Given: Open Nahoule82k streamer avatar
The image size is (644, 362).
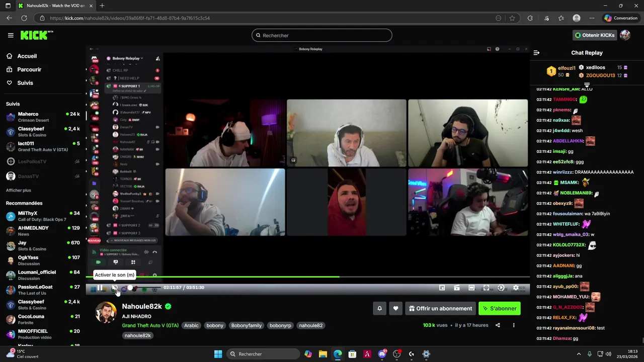Looking at the screenshot, I should click(x=106, y=313).
